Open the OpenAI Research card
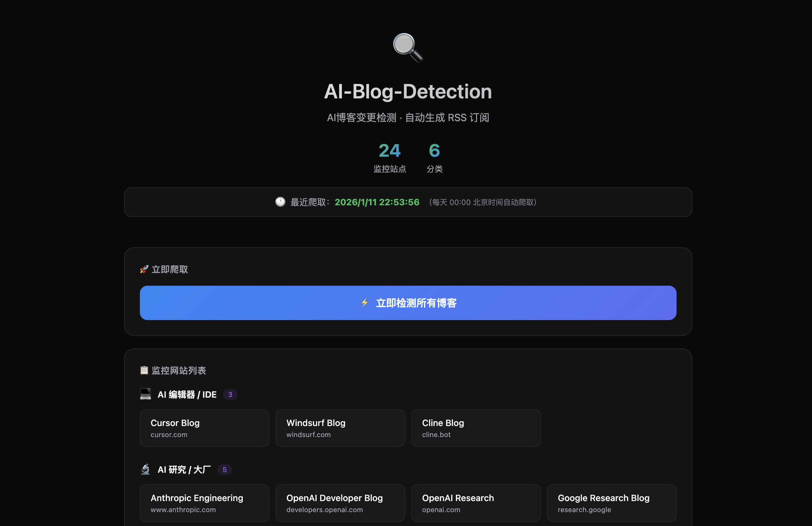The width and height of the screenshot is (812, 526). [475, 503]
